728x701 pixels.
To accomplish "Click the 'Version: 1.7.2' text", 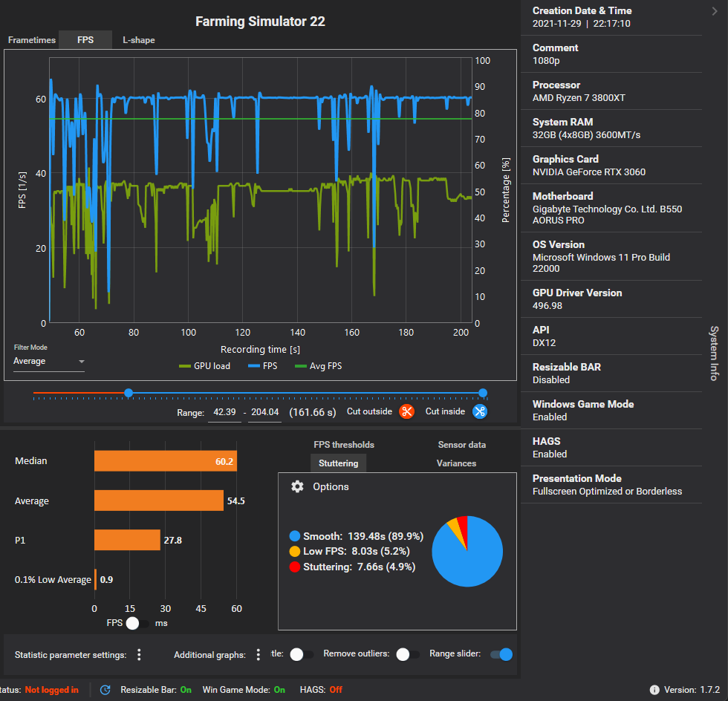I will point(692,690).
